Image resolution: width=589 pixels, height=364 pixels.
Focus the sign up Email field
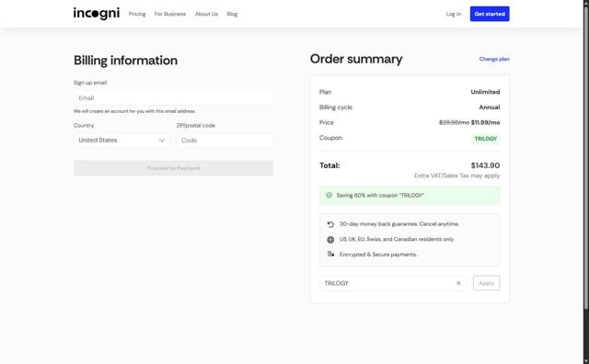(173, 98)
